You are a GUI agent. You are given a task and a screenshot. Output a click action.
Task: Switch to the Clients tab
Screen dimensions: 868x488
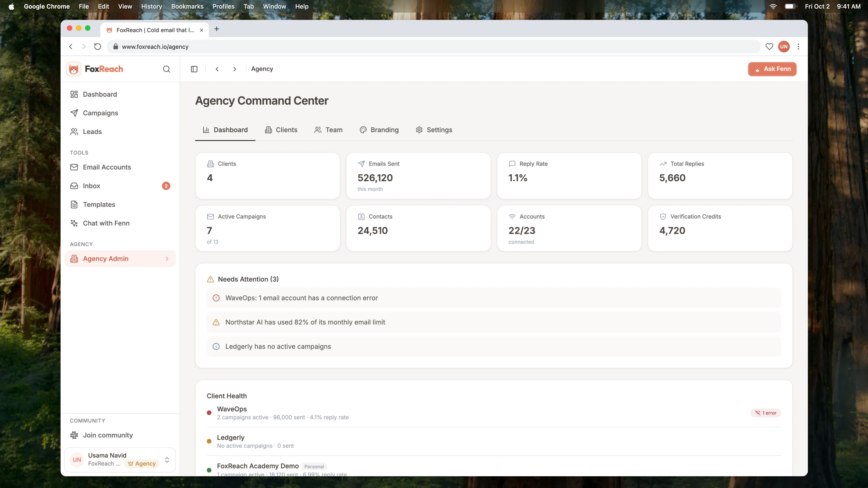click(x=281, y=130)
